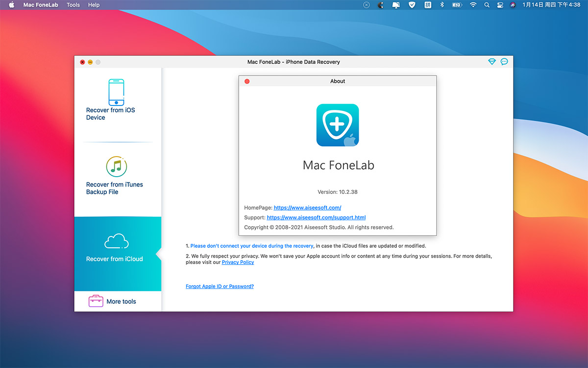Close the About dialog
Image resolution: width=588 pixels, height=368 pixels.
(247, 81)
